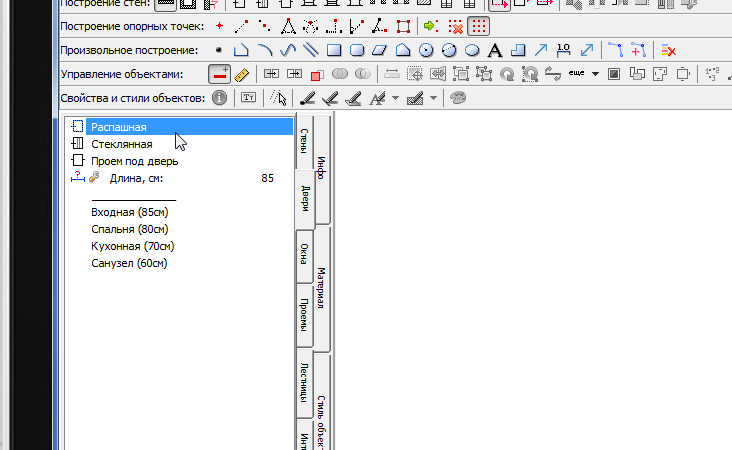Select the rectangle drawing tool
The width and height of the screenshot is (732, 450).
tap(334, 49)
